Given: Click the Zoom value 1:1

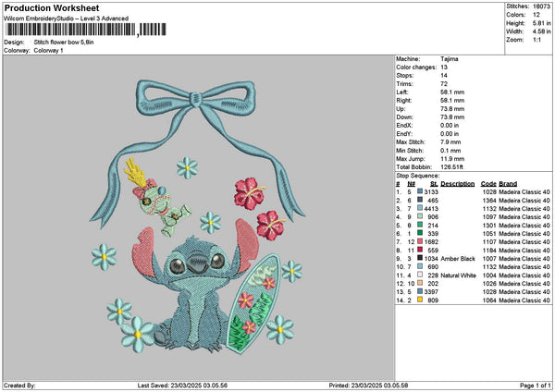Looking at the screenshot, I should tap(536, 40).
